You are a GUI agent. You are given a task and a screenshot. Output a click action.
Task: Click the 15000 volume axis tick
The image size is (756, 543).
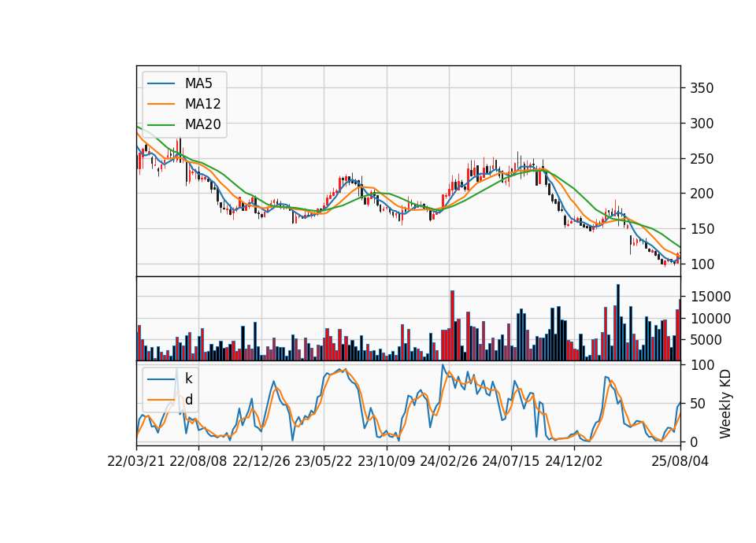coord(710,297)
